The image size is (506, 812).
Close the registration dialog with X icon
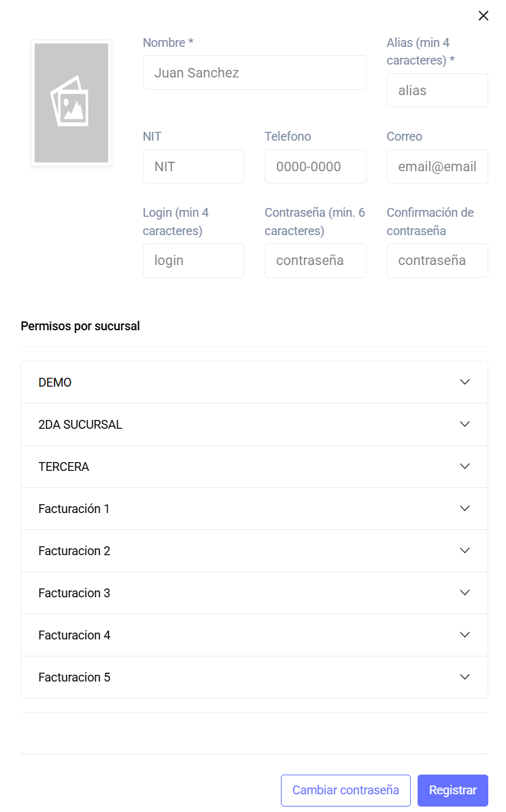(483, 16)
